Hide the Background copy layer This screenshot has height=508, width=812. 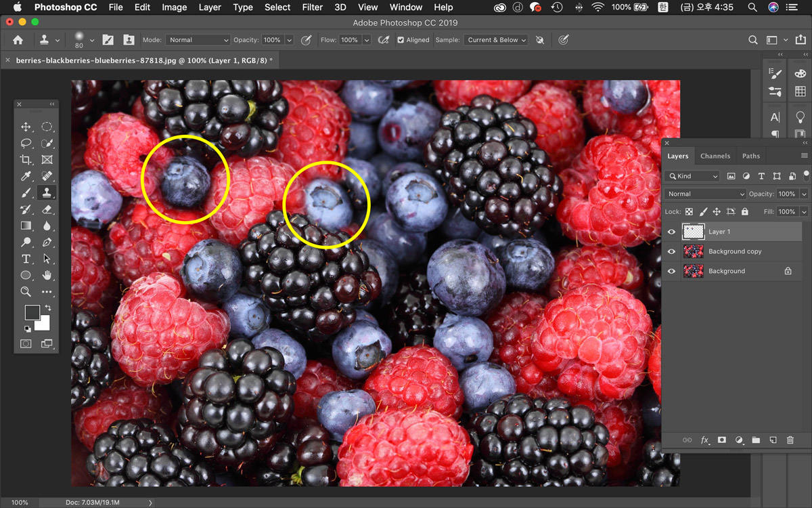point(671,251)
